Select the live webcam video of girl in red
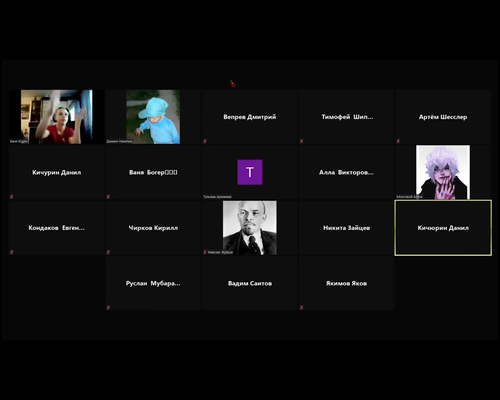Viewport: 500px width, 400px height. (x=57, y=117)
